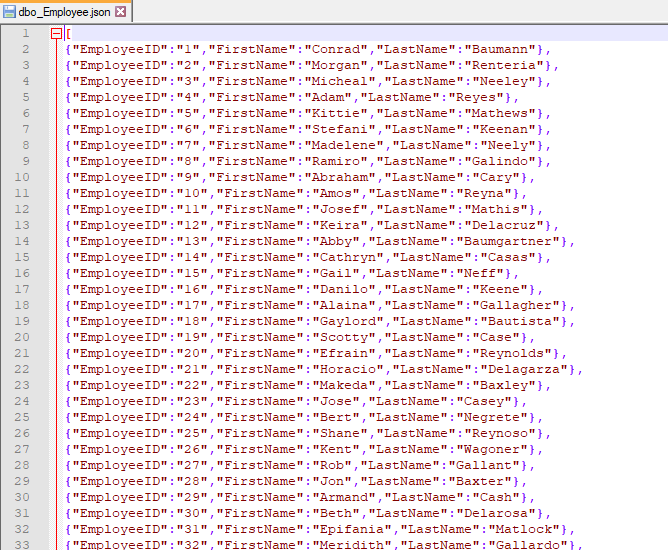Select the dbo_Employee.json tab
The width and height of the screenshot is (668, 550).
[65, 12]
